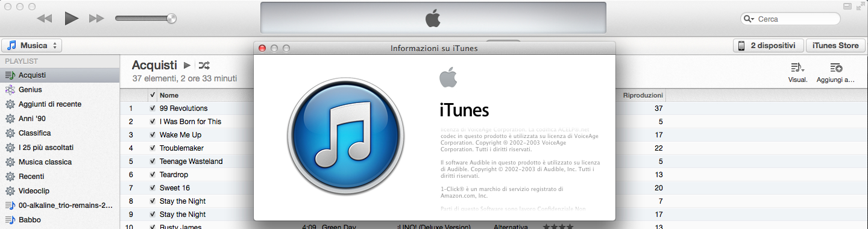This screenshot has width=868, height=229.
Task: Toggle the checkbox for Teardrop
Action: (x=153, y=175)
